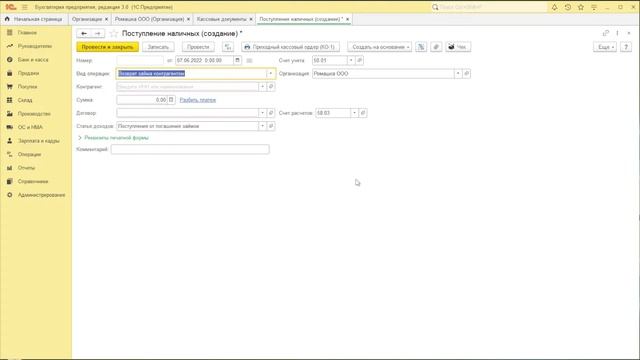Open the 1C main menu hamburger icon
Screen dimensions: 640x360
tap(24, 7)
